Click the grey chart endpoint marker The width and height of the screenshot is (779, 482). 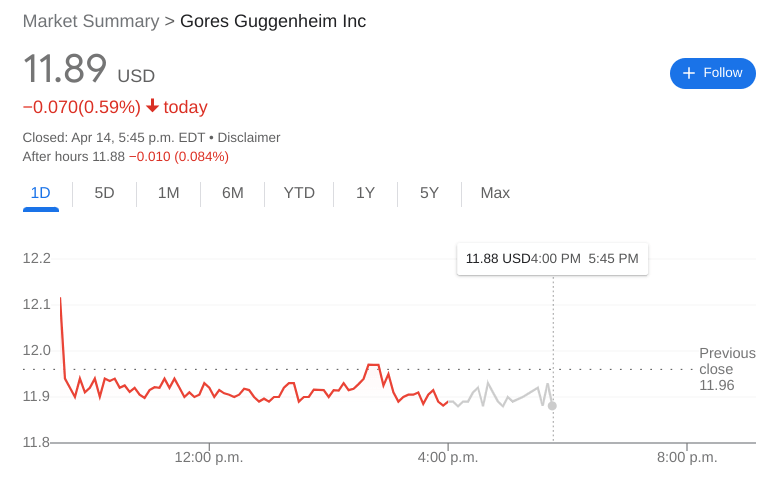pyautogui.click(x=552, y=405)
